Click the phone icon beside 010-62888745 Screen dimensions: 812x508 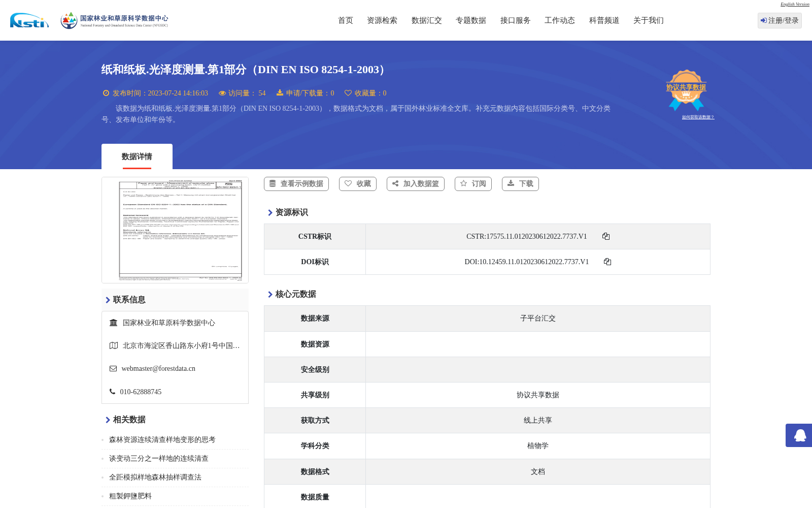[x=112, y=392]
